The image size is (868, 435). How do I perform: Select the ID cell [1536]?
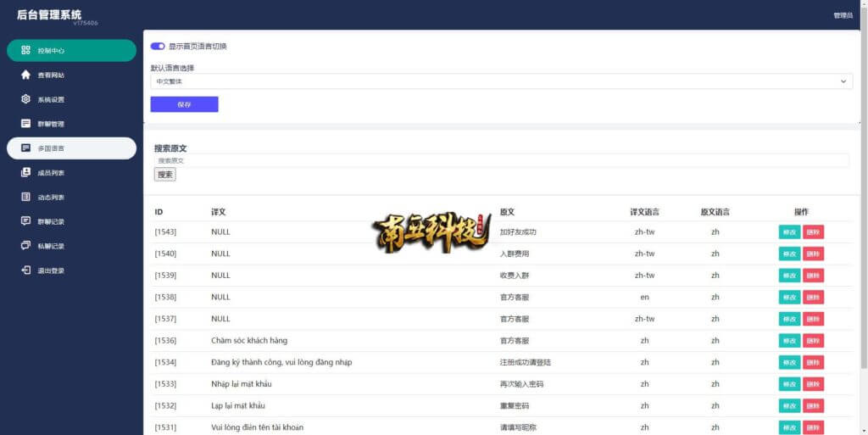[x=165, y=340]
